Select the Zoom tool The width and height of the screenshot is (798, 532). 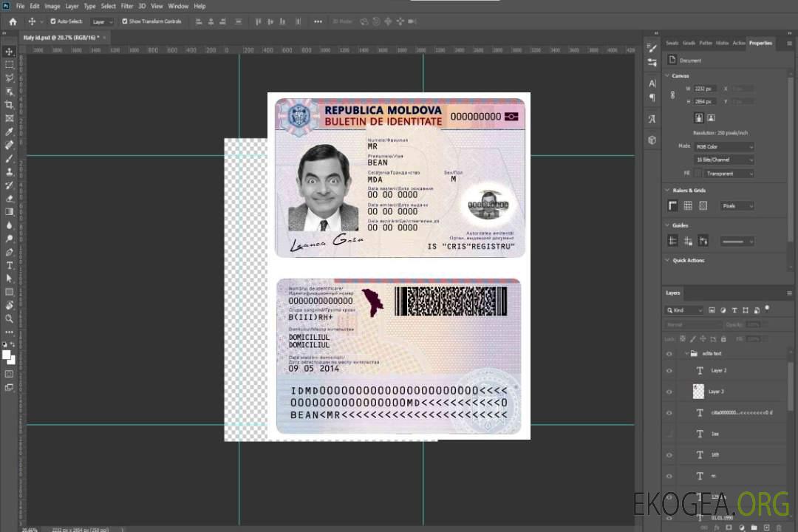point(9,318)
